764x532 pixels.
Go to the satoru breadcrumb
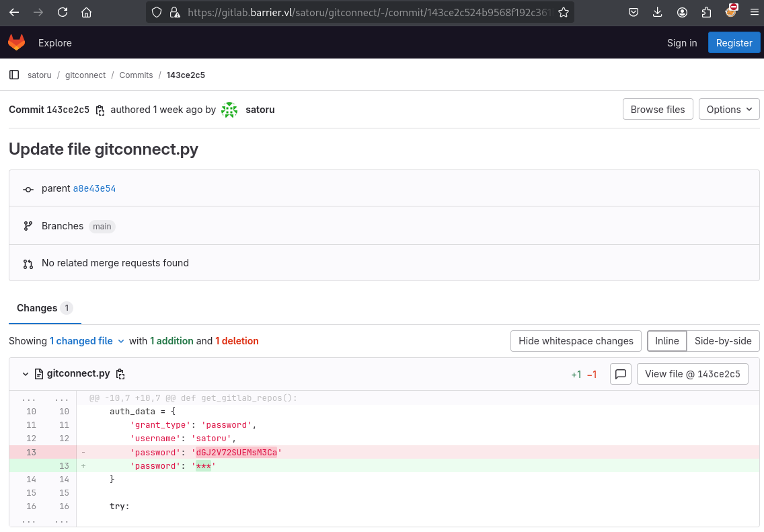[40, 75]
